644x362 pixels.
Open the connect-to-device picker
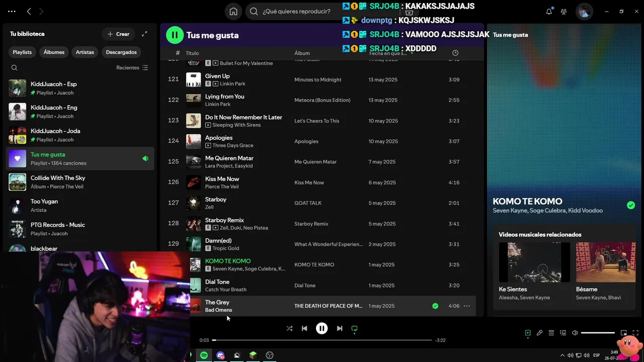563,333
